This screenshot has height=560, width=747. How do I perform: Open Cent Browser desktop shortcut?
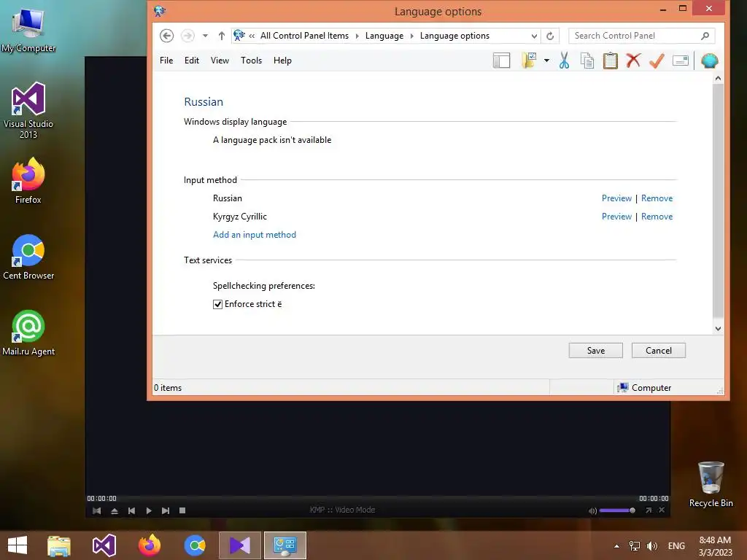pos(28,257)
